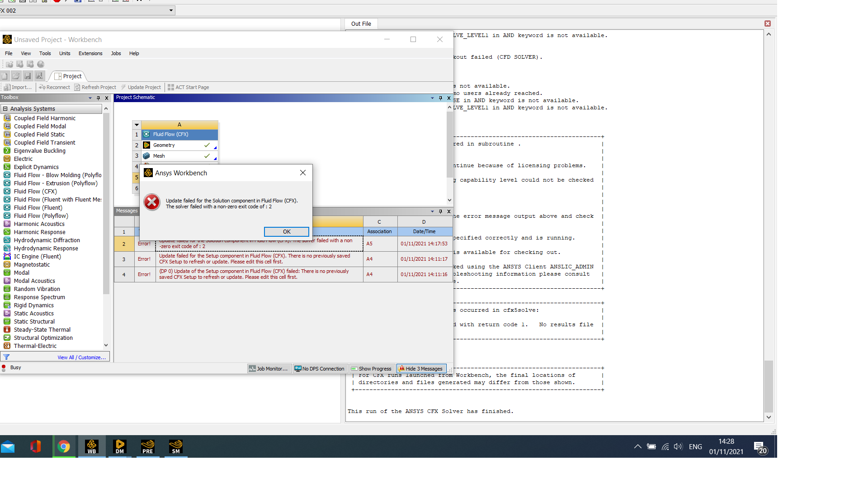Click Show Progress in status bar
This screenshot has height=488, width=868.
372,369
